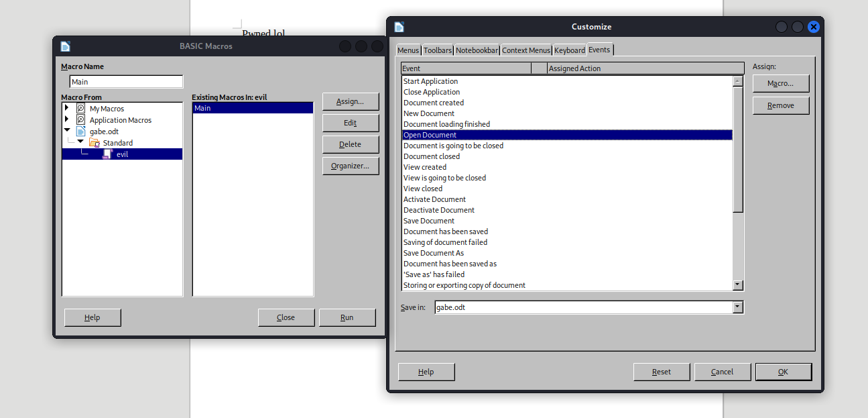Click events list scrollbar down arrow
The image size is (868, 418).
[x=738, y=285]
